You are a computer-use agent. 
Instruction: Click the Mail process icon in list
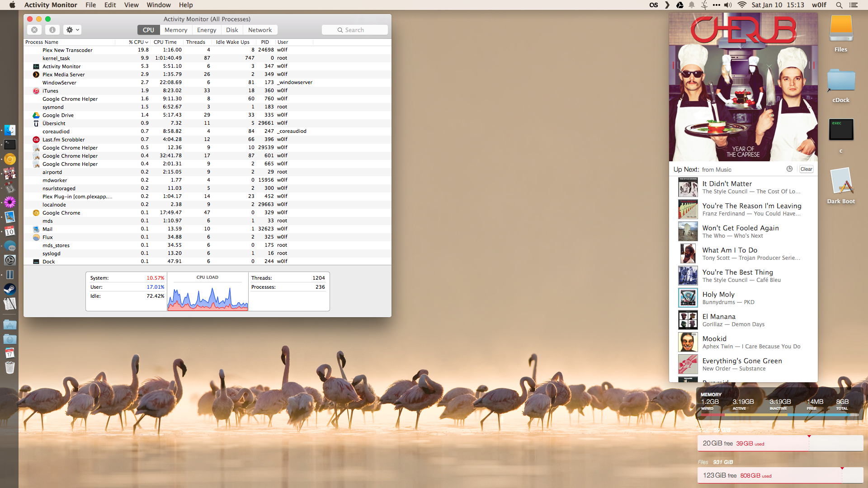(36, 229)
